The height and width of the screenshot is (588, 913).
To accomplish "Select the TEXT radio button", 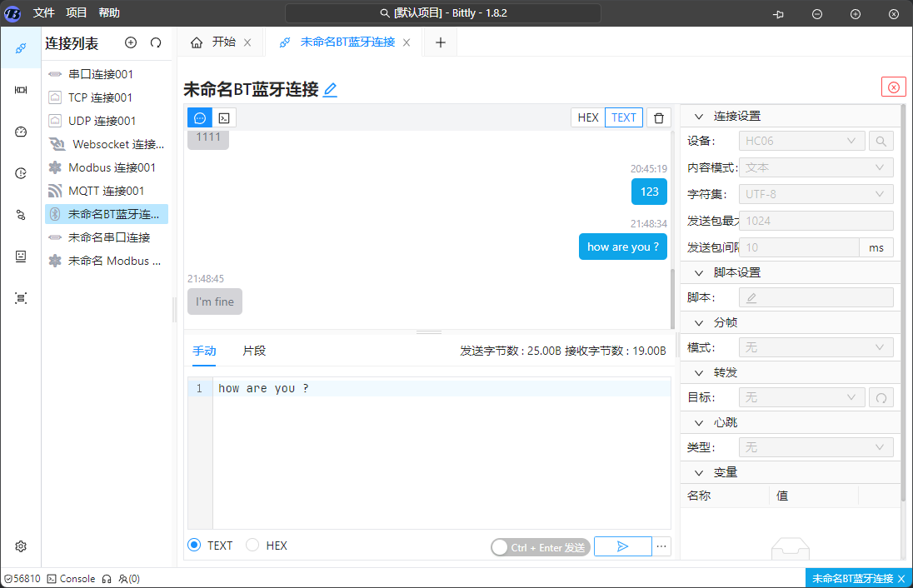I will 195,546.
